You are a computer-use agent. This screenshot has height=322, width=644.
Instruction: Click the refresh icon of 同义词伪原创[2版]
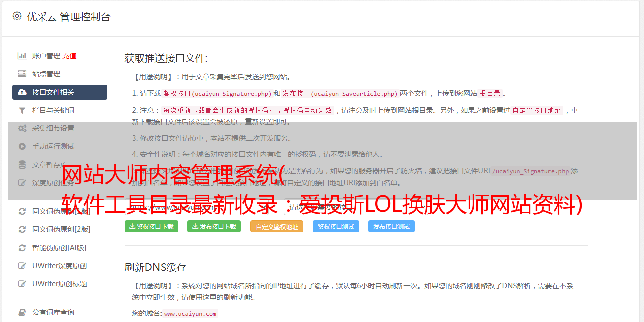coord(22,229)
